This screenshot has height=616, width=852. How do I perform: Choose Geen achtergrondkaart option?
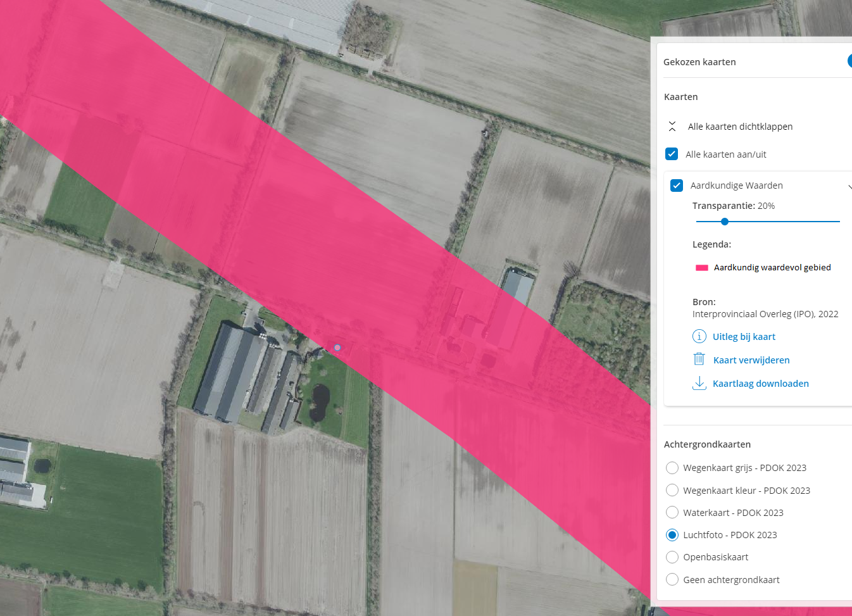point(672,580)
